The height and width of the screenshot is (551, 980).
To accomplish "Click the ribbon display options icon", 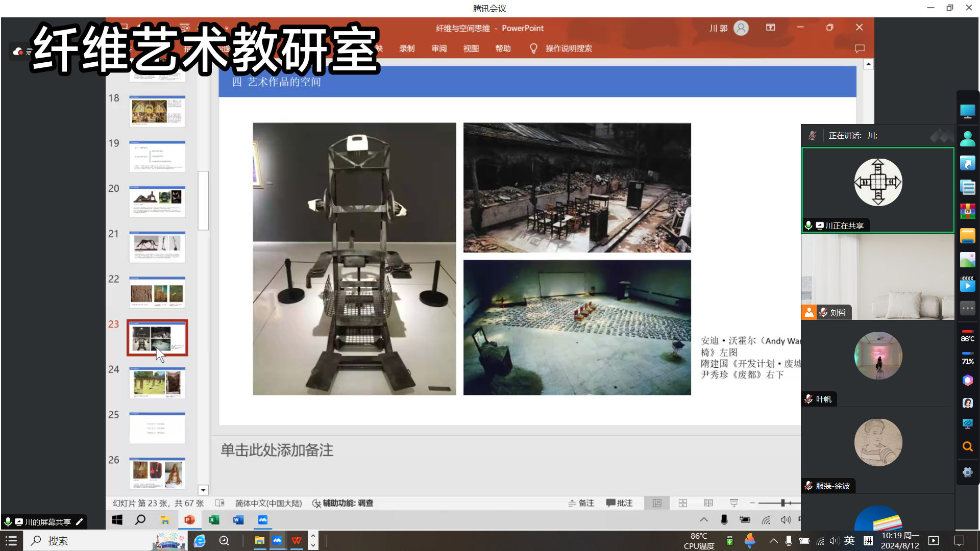I will (770, 28).
